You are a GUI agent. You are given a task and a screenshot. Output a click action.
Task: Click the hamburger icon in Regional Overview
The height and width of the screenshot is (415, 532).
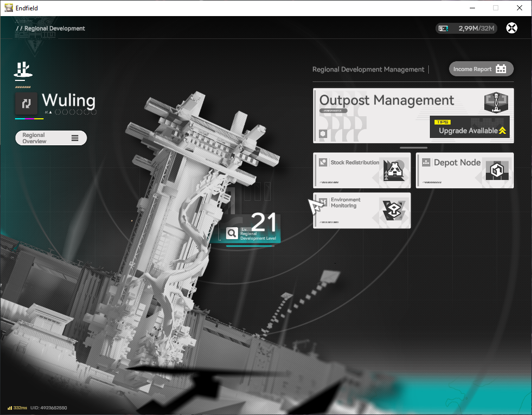[x=75, y=138]
